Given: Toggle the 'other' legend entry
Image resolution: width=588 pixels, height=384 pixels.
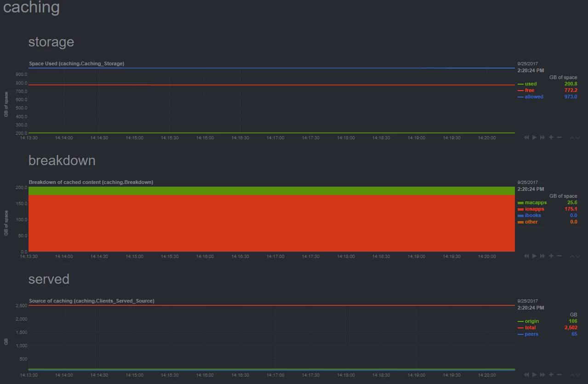Looking at the screenshot, I should 531,222.
